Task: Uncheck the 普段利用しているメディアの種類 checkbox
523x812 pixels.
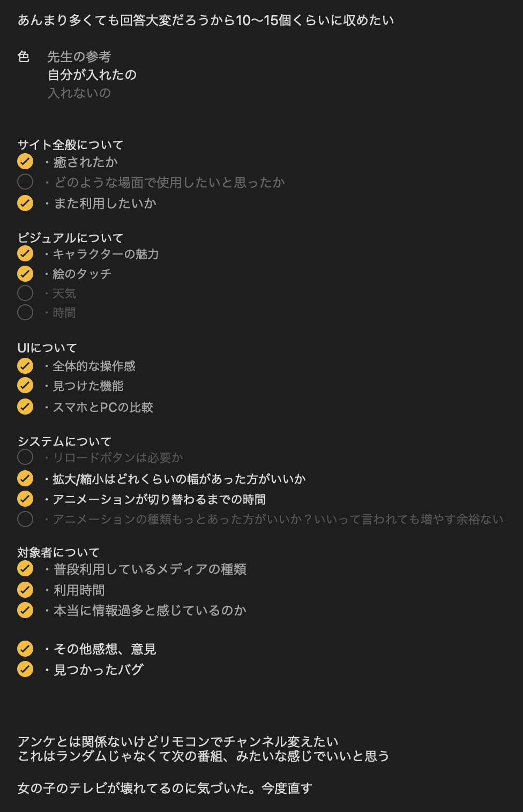Action: 25,568
